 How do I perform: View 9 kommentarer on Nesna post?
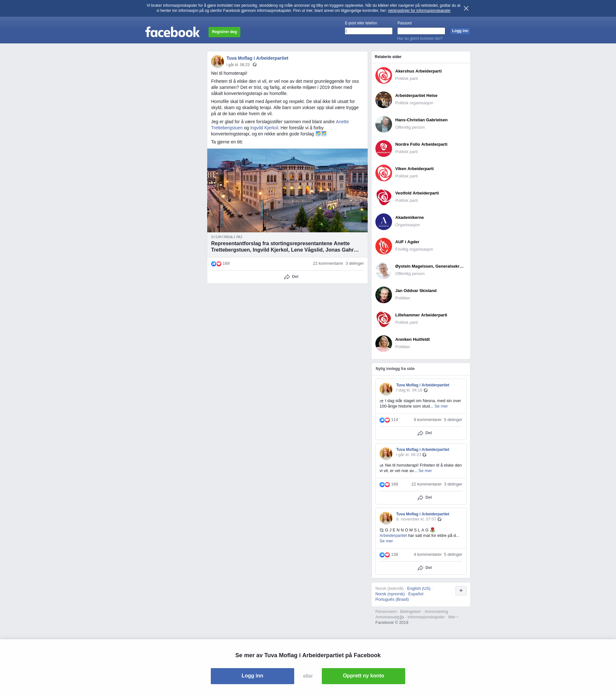427,420
